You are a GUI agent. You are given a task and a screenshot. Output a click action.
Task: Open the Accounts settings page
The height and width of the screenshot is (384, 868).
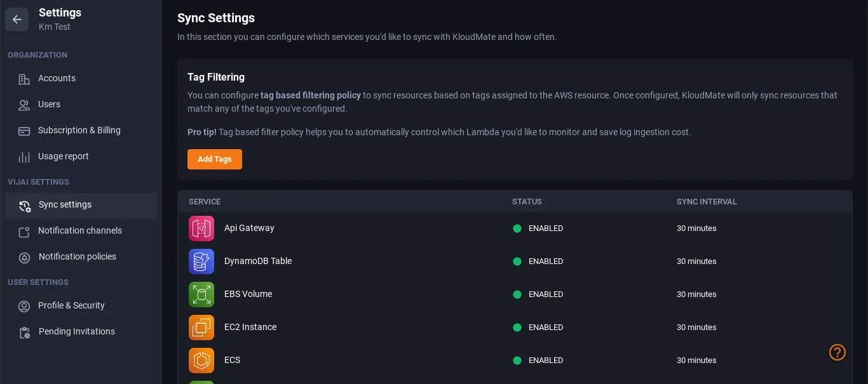point(81,78)
